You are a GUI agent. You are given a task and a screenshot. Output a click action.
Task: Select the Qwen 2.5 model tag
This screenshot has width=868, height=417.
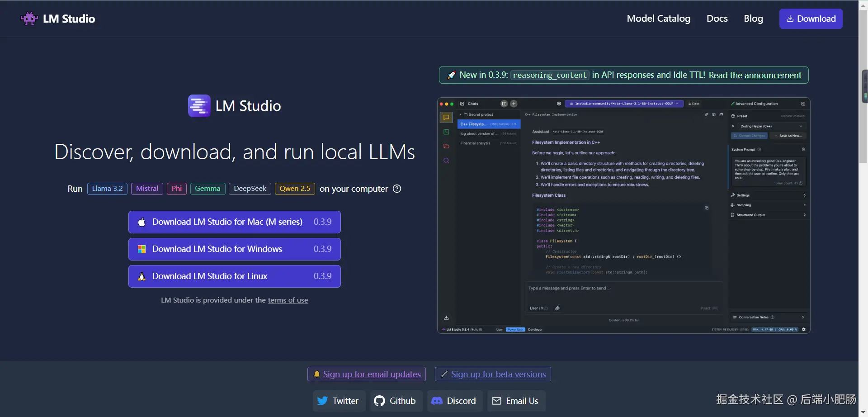pyautogui.click(x=295, y=189)
